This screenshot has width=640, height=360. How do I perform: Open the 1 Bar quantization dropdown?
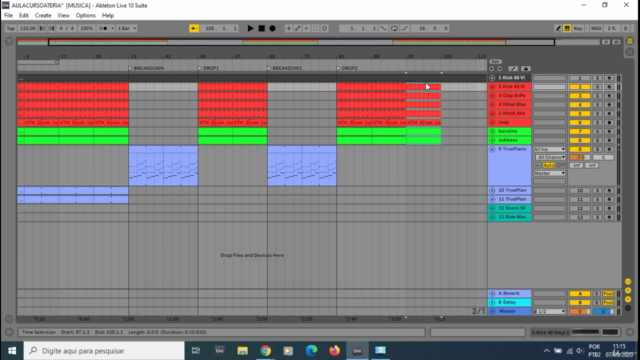click(x=127, y=28)
